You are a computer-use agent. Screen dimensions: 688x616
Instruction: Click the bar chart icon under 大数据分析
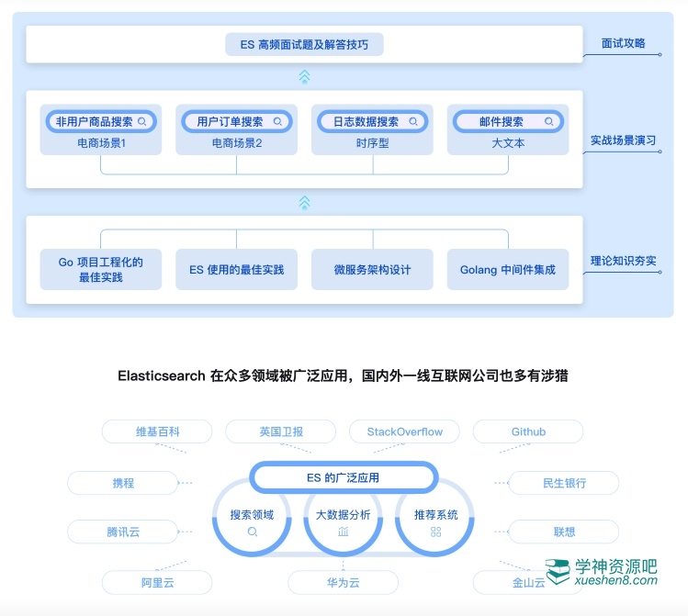pos(343,532)
